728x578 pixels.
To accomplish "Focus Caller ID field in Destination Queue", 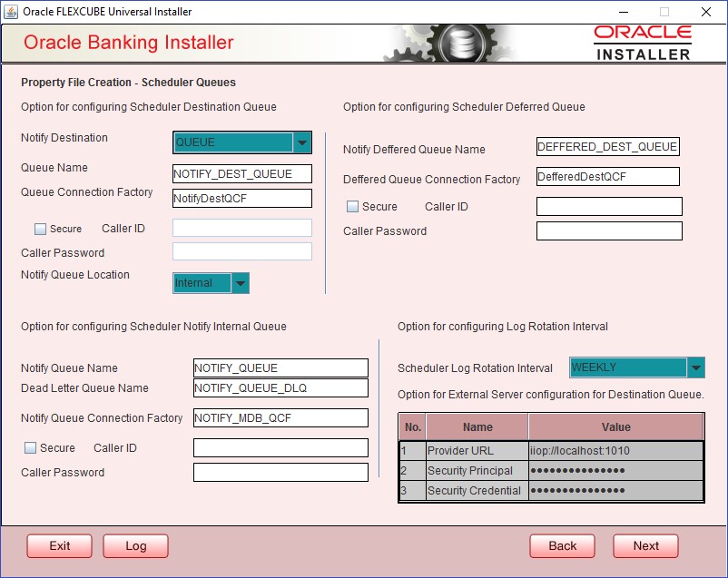I will click(242, 228).
